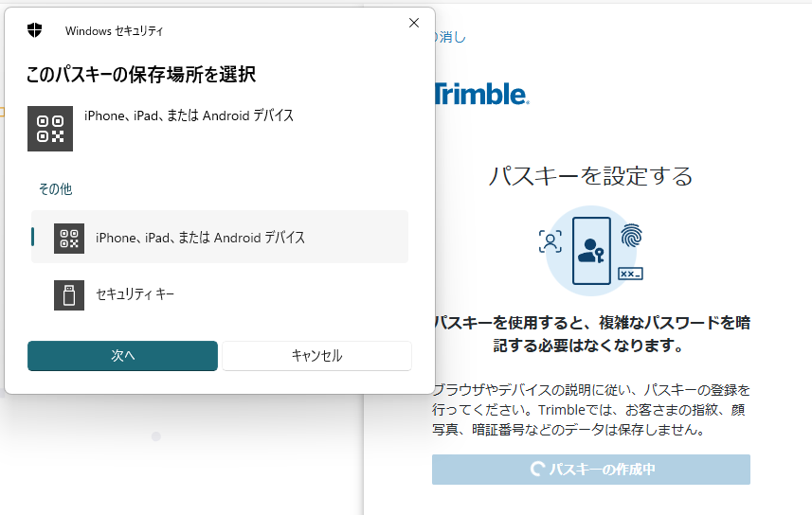
Task: Click the large QR code icon at top
Action: point(50,129)
